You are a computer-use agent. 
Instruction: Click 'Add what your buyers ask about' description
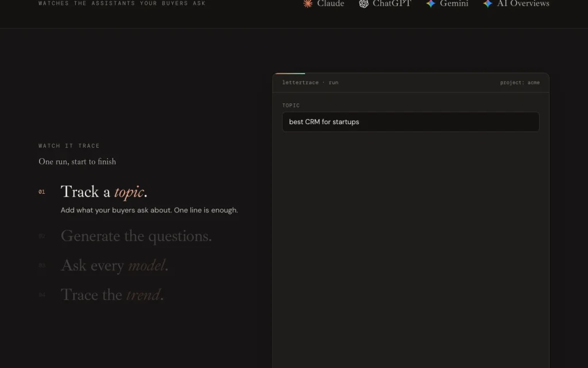149,210
